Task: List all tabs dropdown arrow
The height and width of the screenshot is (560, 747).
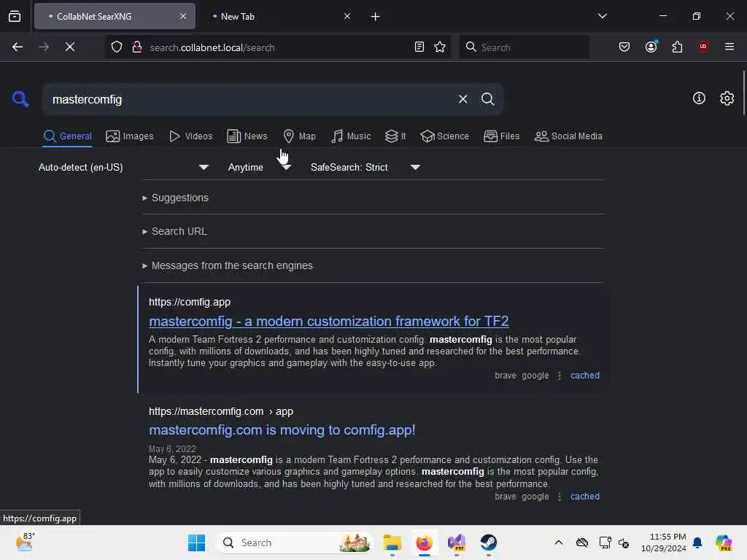Action: (602, 16)
